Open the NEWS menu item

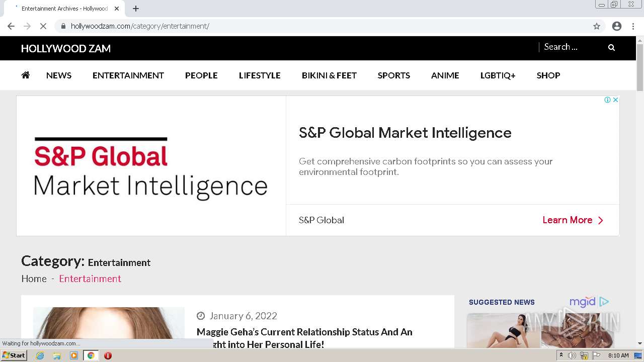click(x=59, y=75)
